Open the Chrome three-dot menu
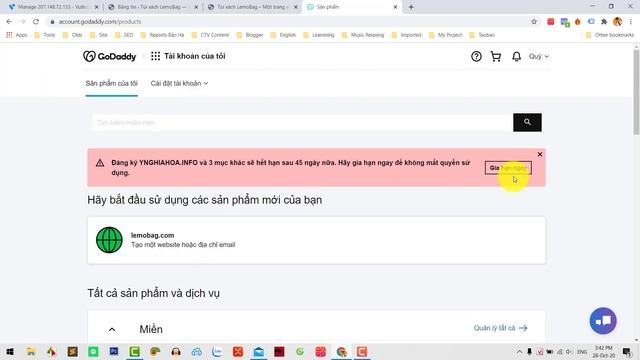Image resolution: width=640 pixels, height=360 pixels. tap(631, 22)
